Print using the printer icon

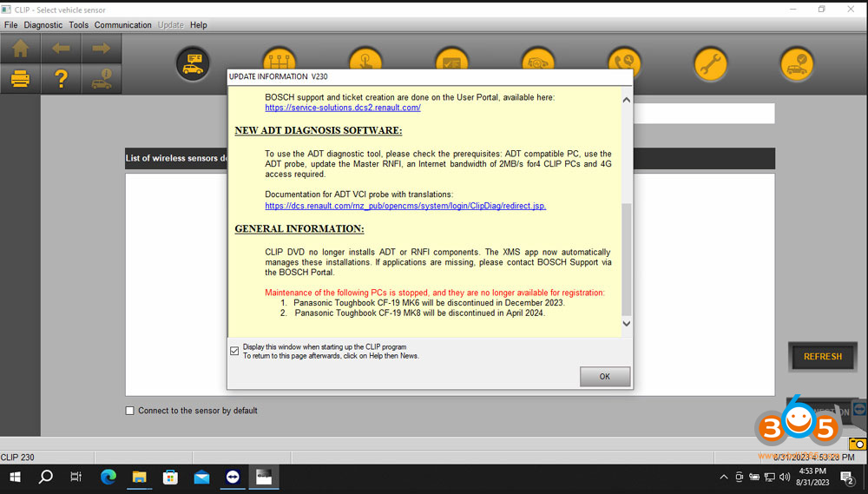tap(21, 79)
